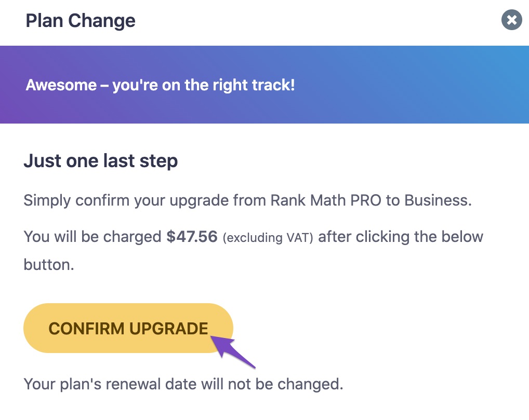Click the word "Awesome" in the banner

pos(61,85)
